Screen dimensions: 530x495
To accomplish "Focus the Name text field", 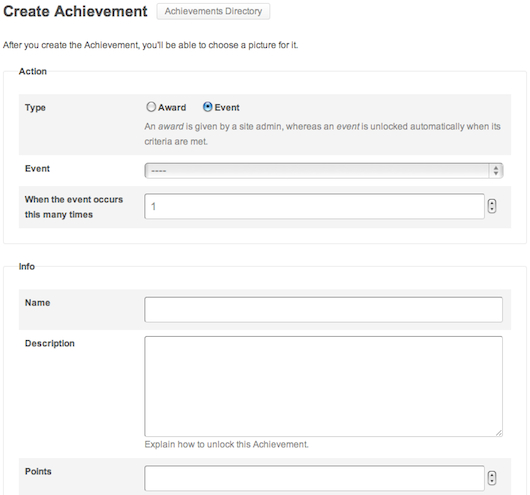I will 323,309.
